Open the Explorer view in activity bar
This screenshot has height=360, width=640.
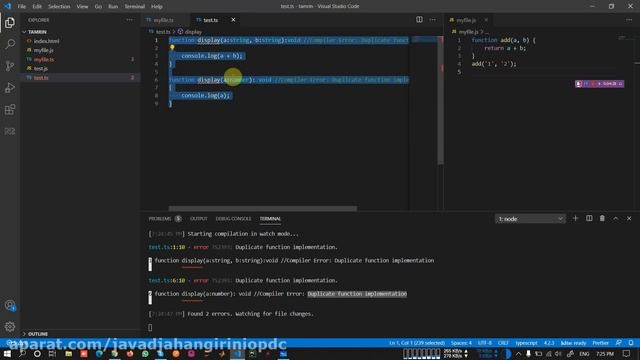pos(10,22)
